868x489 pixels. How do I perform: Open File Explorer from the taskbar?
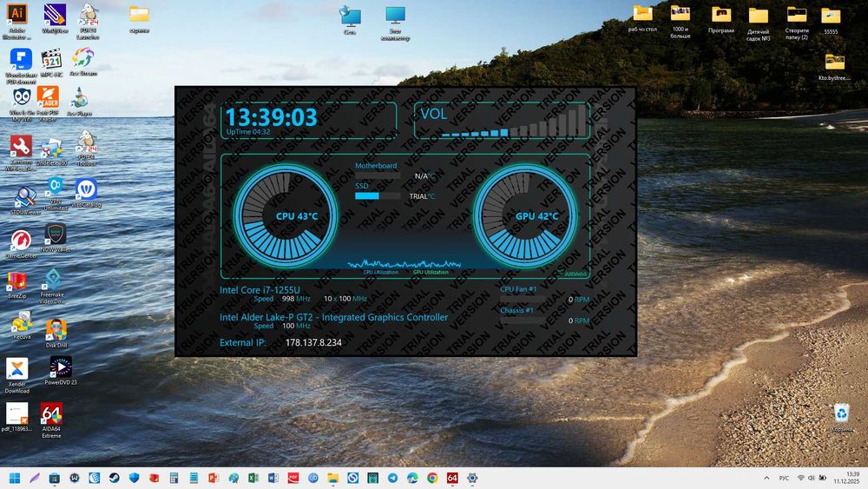tap(332, 478)
